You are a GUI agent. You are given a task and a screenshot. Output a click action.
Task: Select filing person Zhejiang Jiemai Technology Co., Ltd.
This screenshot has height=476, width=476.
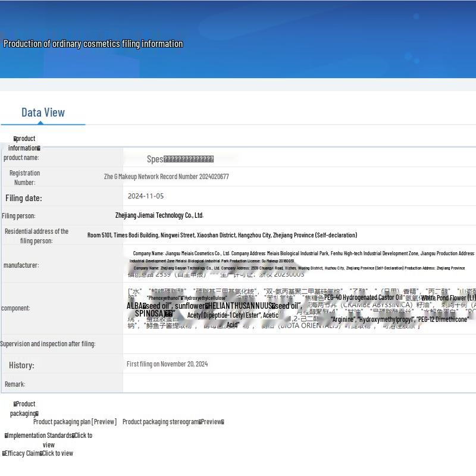click(159, 215)
